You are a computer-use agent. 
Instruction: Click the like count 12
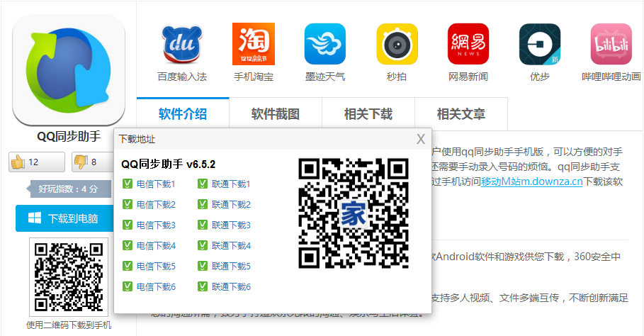(x=33, y=162)
